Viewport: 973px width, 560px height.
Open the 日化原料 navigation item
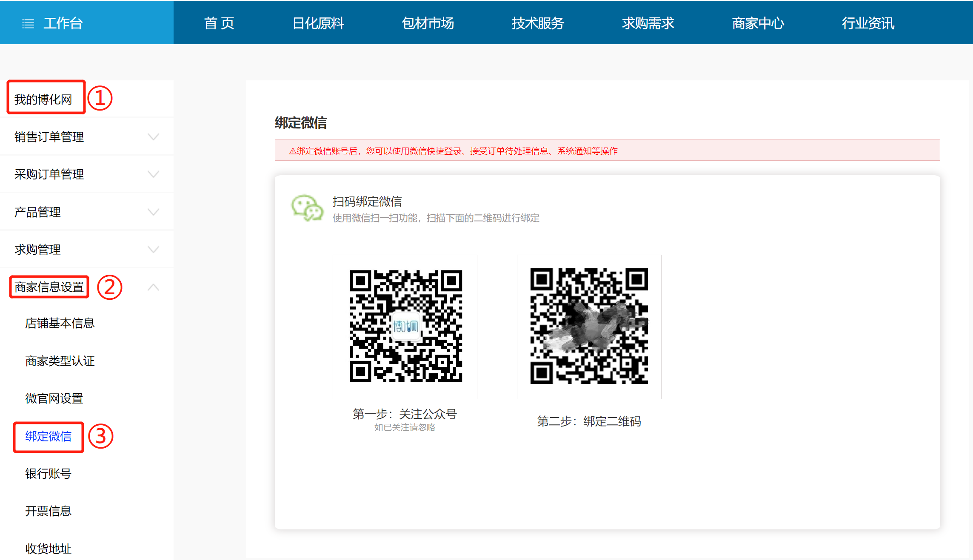pos(318,23)
